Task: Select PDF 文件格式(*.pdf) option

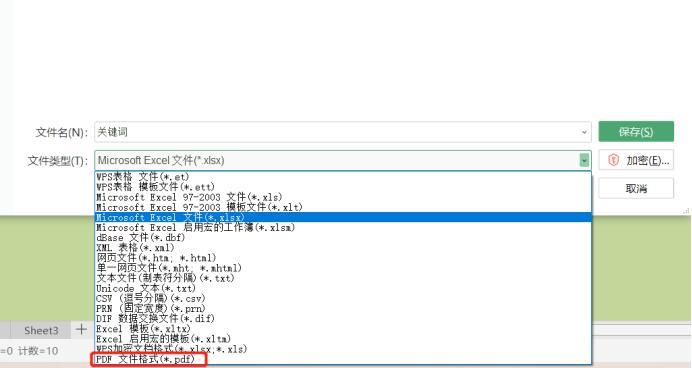Action: [x=146, y=359]
